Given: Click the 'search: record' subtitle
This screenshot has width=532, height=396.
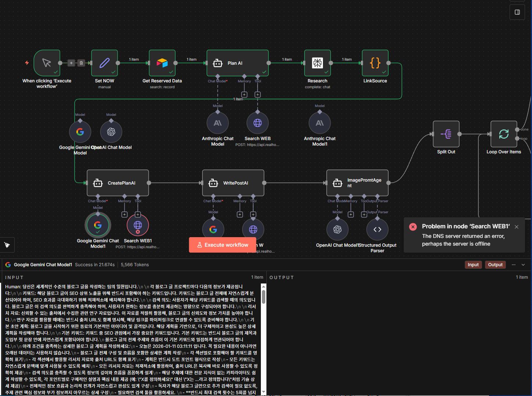Looking at the screenshot, I should click(162, 87).
